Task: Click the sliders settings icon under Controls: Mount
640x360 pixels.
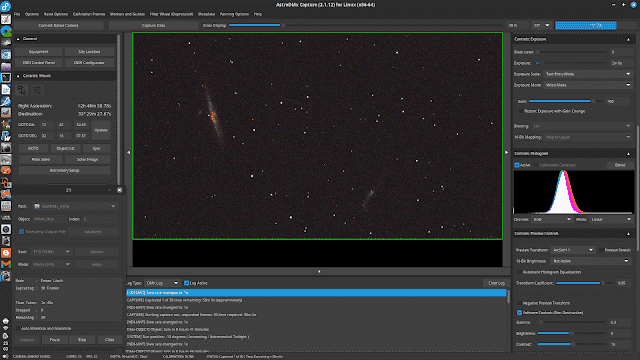Action: click(x=37, y=90)
